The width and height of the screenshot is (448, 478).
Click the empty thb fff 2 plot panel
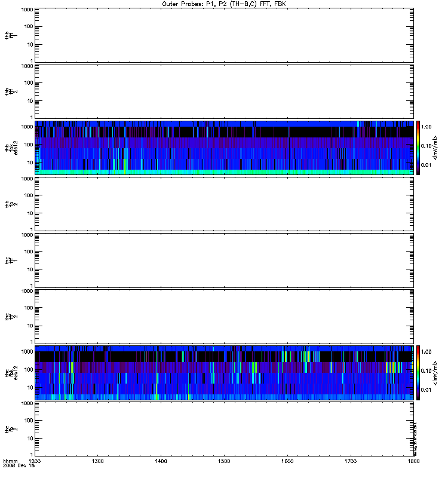point(224,92)
